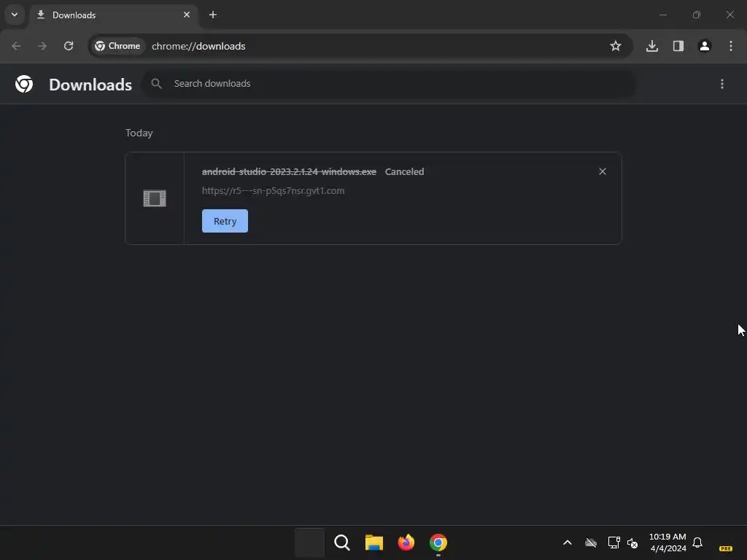The image size is (747, 560).
Task: Open the clock showing 10:19 AM
Action: click(x=668, y=542)
